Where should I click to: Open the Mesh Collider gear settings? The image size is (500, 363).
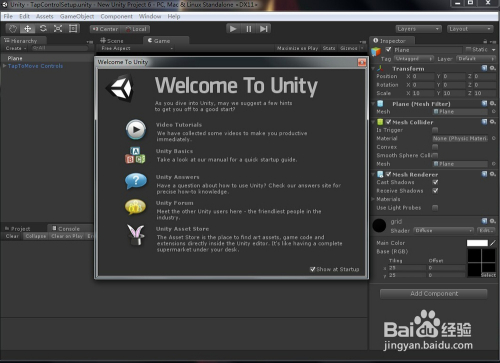(x=492, y=122)
